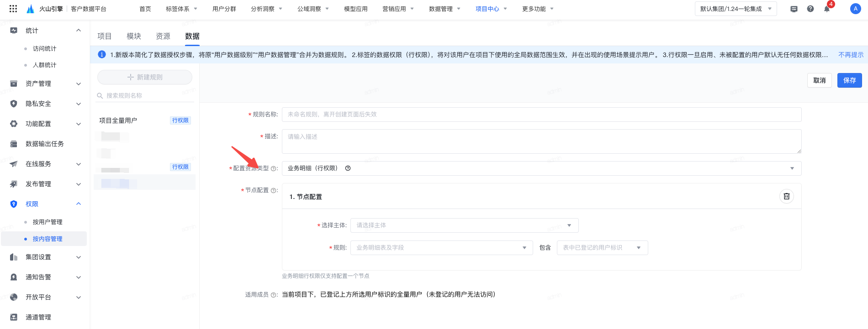Expand the 选择主体 dropdown
This screenshot has height=329, width=868.
(x=464, y=225)
